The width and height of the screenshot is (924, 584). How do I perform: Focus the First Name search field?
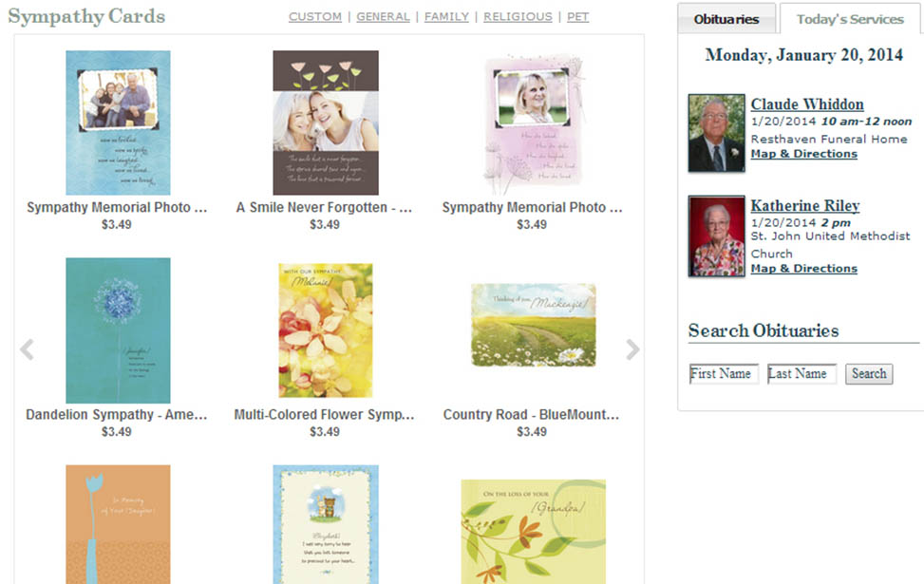724,373
